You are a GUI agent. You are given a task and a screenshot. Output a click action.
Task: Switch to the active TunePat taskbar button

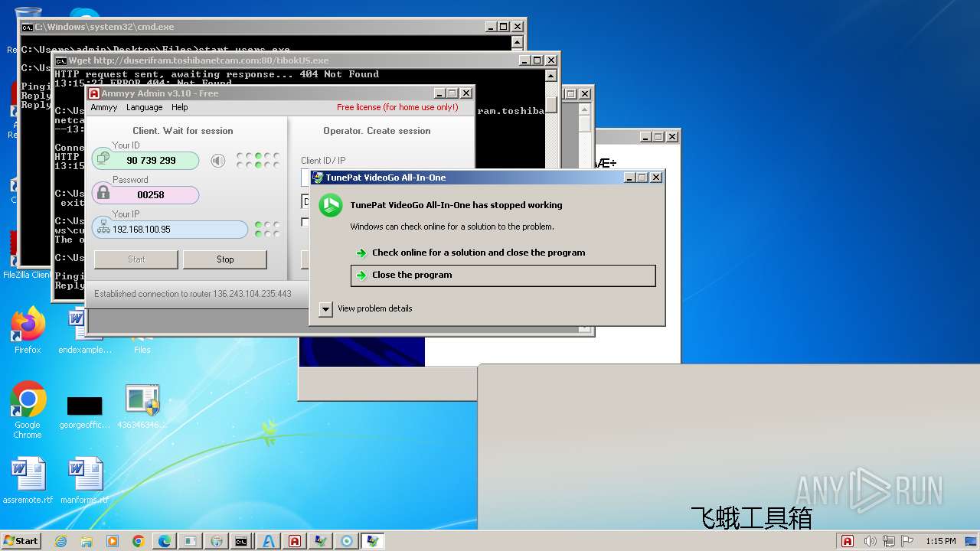click(372, 541)
